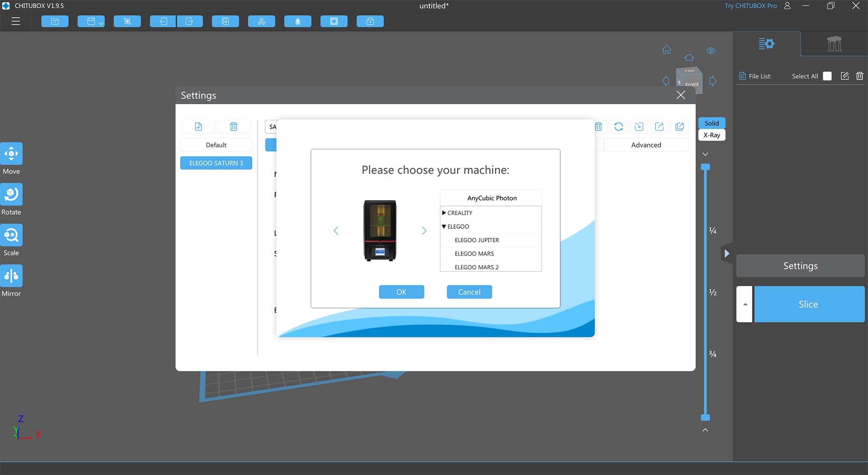Open the hamburger main menu
Image resolution: width=868 pixels, height=475 pixels.
point(16,21)
